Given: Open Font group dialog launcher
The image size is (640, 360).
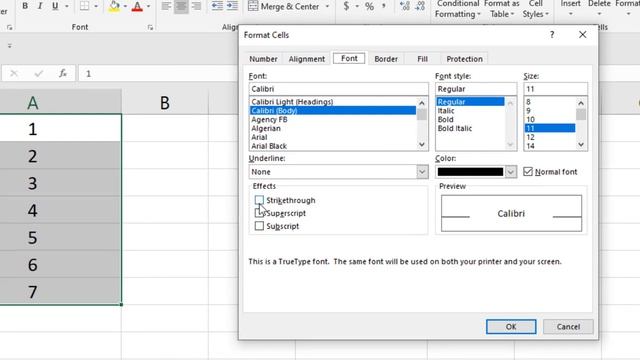Looking at the screenshot, I should 150,27.
